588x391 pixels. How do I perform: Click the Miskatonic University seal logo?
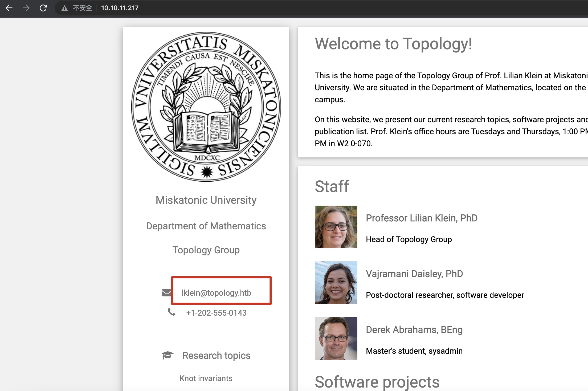206,107
